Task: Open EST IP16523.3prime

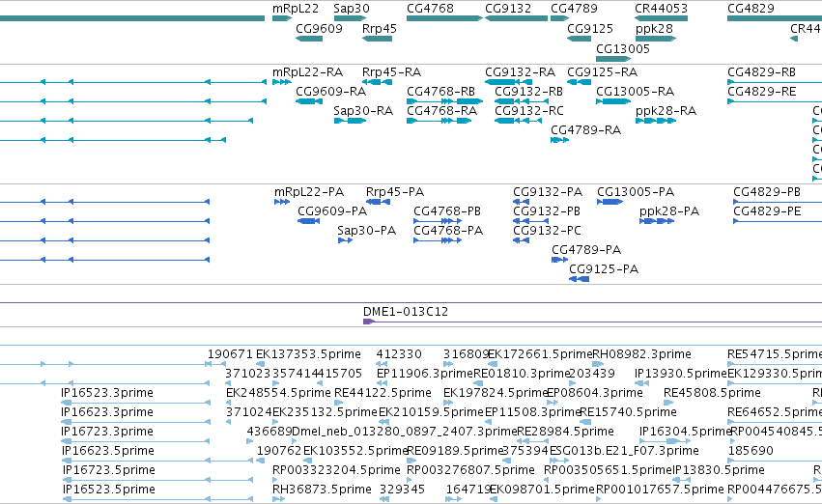Action: click(x=136, y=403)
